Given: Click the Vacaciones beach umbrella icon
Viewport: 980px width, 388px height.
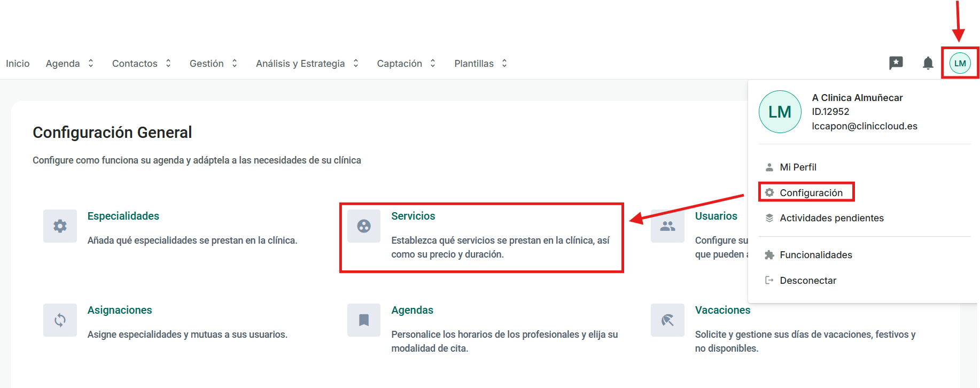Looking at the screenshot, I should coord(667,320).
